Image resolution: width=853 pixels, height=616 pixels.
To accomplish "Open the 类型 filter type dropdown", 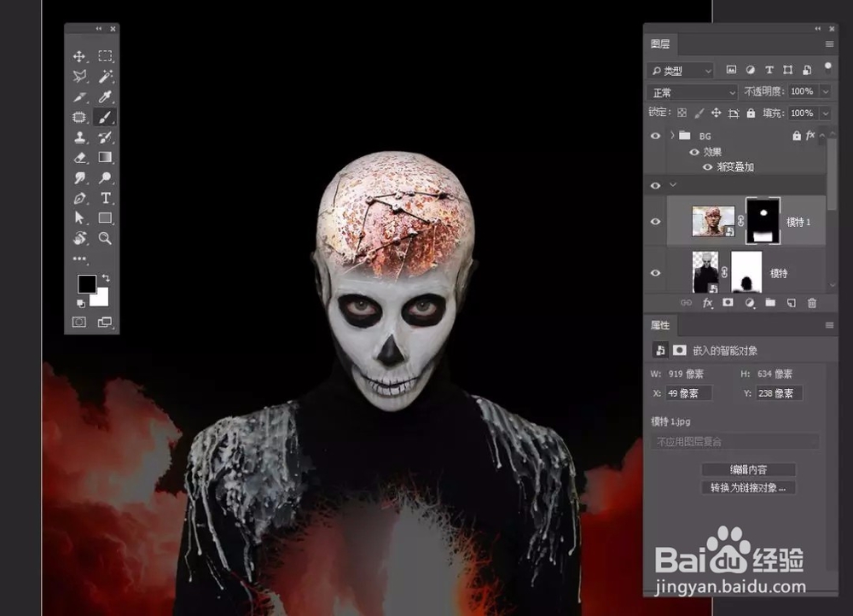I will click(x=681, y=70).
